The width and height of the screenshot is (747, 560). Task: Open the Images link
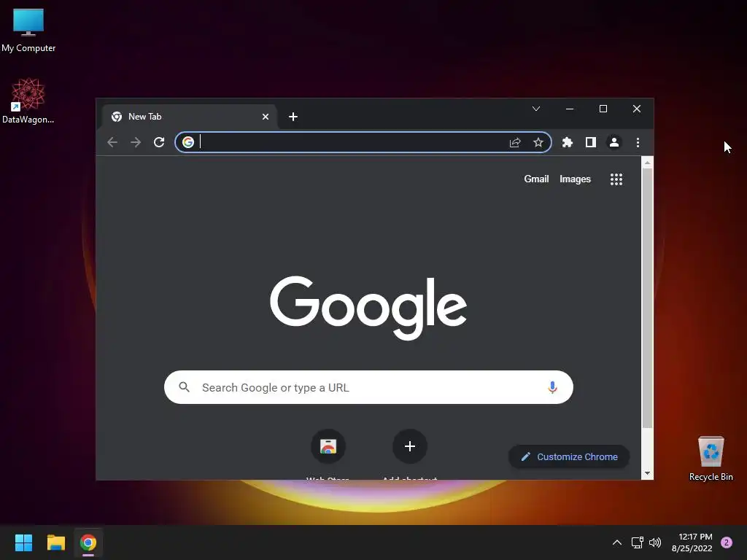[575, 179]
